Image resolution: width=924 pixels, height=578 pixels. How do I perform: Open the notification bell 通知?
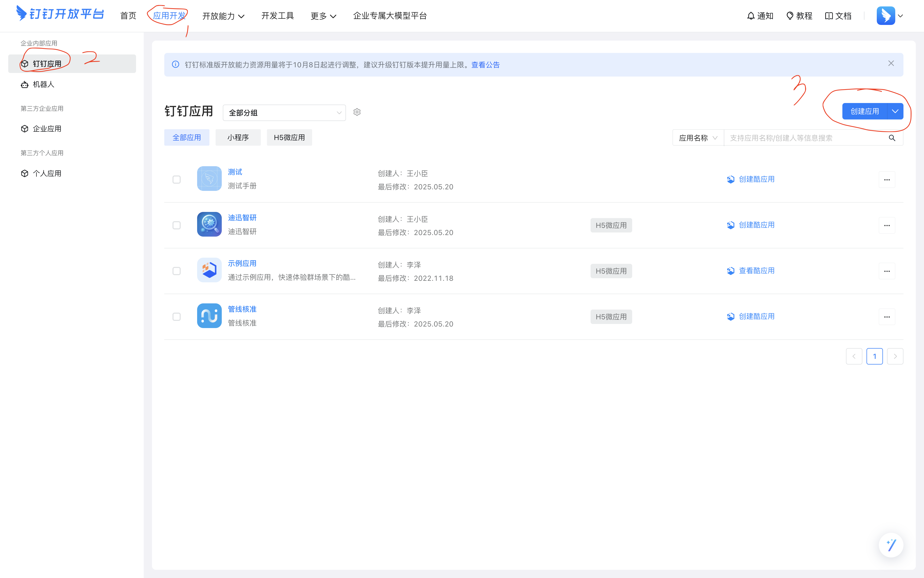pyautogui.click(x=760, y=16)
